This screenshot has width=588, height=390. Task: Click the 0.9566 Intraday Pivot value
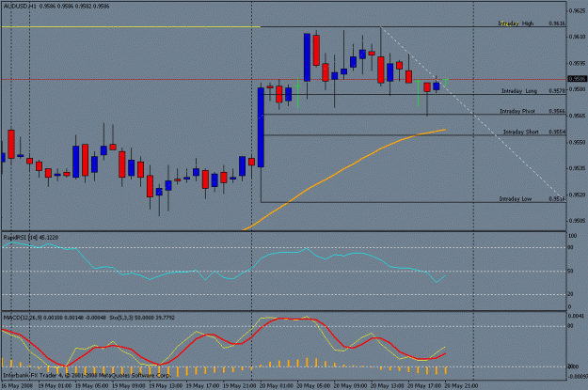coord(557,111)
